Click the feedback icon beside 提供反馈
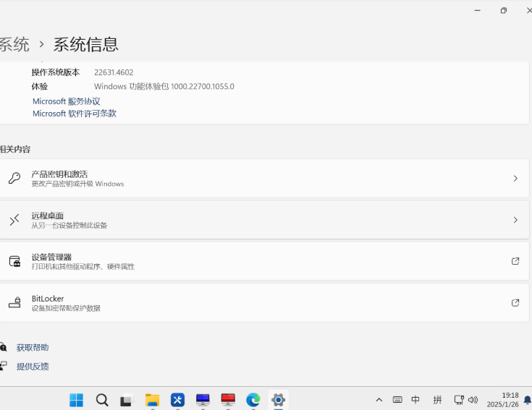This screenshot has height=410, width=532. click(3, 366)
